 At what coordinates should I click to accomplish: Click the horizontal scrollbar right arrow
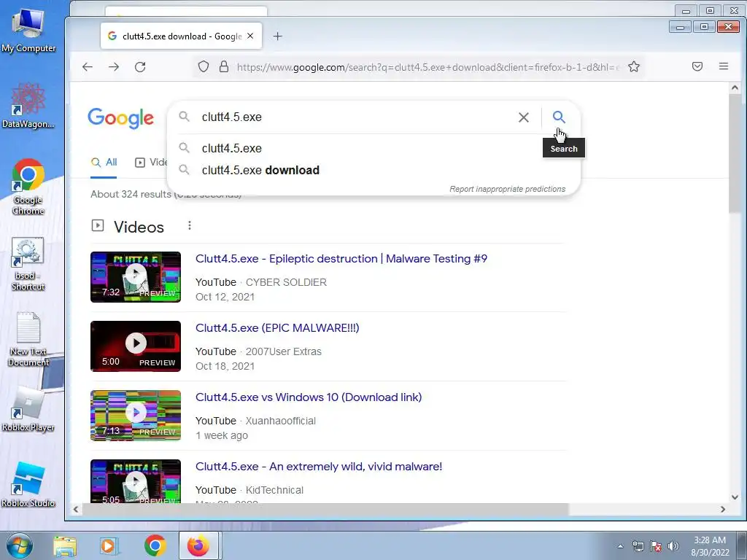[x=723, y=509]
